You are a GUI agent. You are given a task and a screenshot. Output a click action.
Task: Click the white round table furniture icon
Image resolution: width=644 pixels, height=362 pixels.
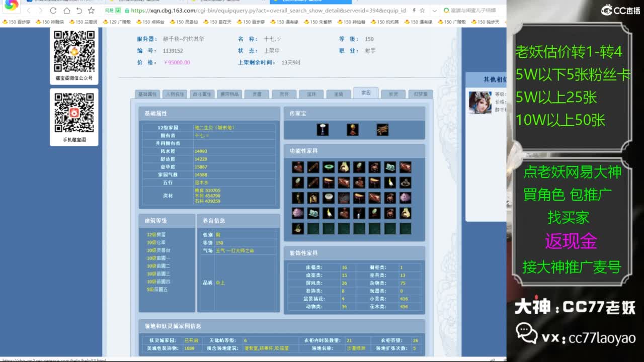tap(329, 198)
